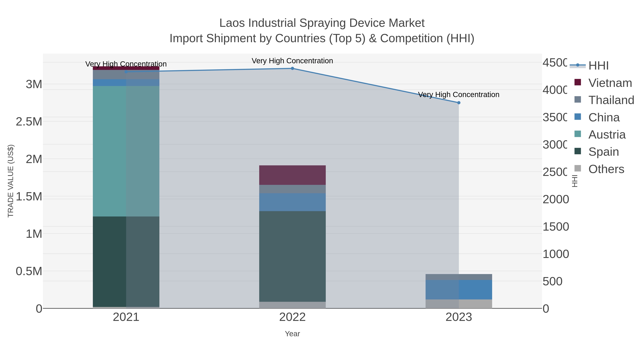Click the '3M' y-axis tick label

[x=34, y=84]
